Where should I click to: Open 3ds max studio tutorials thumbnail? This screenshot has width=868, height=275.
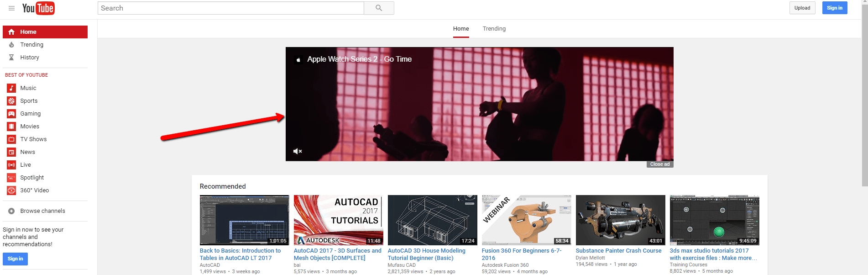coord(714,220)
